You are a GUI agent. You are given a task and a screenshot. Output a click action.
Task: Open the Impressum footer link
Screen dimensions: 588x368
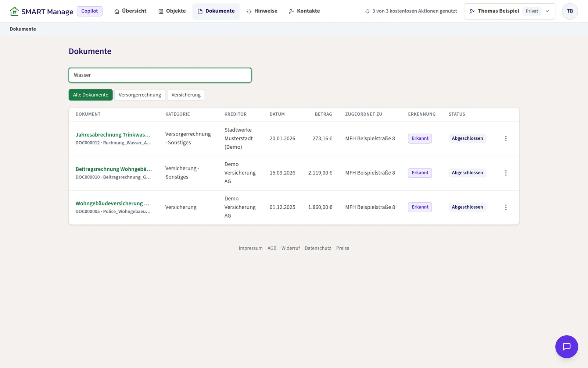click(251, 248)
